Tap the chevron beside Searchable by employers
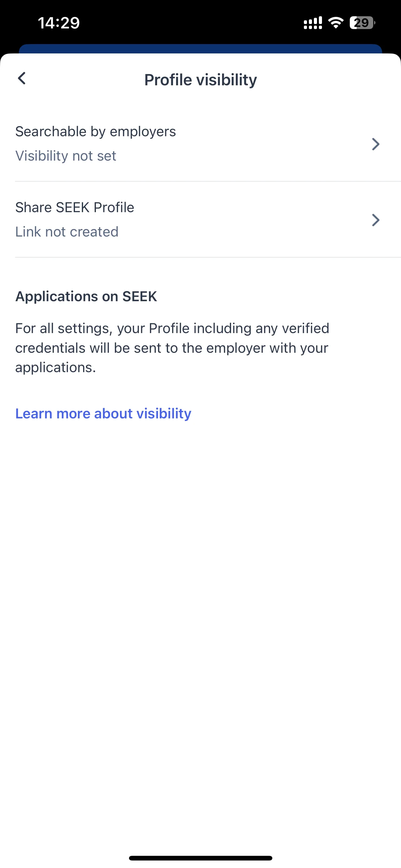401x868 pixels. pyautogui.click(x=375, y=144)
